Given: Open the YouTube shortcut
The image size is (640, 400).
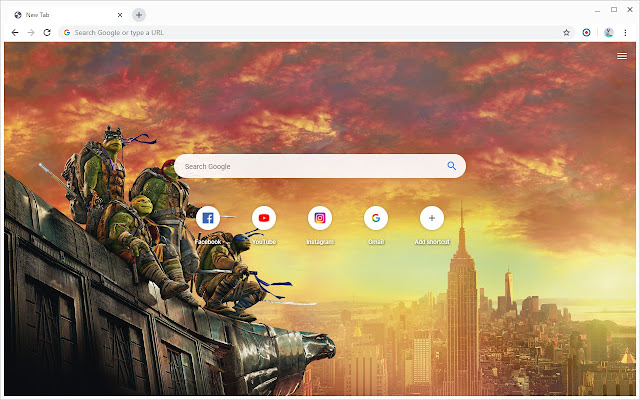Looking at the screenshot, I should [264, 218].
